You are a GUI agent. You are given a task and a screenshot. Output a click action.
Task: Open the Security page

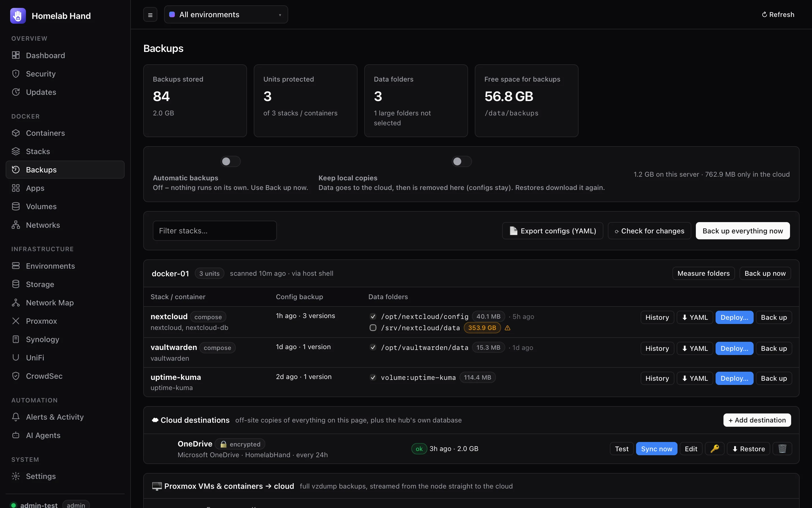coord(65,74)
